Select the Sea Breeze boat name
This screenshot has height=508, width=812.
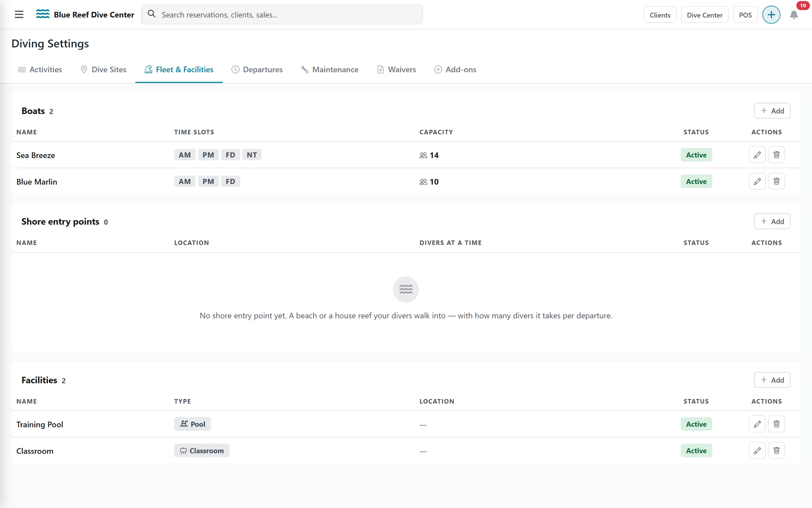click(x=36, y=155)
